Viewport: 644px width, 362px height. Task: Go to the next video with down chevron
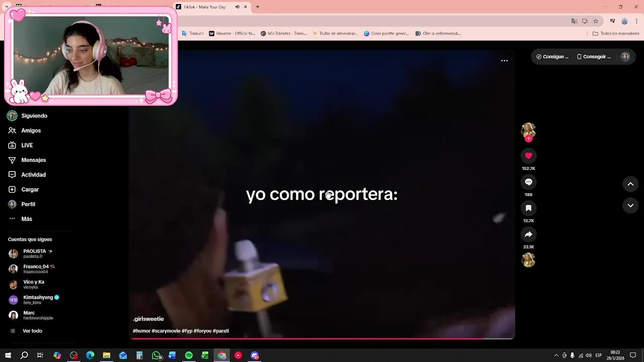630,205
